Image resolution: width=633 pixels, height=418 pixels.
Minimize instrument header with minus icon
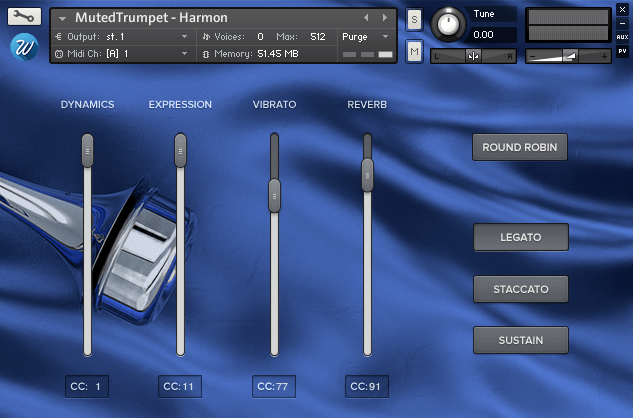[x=622, y=24]
